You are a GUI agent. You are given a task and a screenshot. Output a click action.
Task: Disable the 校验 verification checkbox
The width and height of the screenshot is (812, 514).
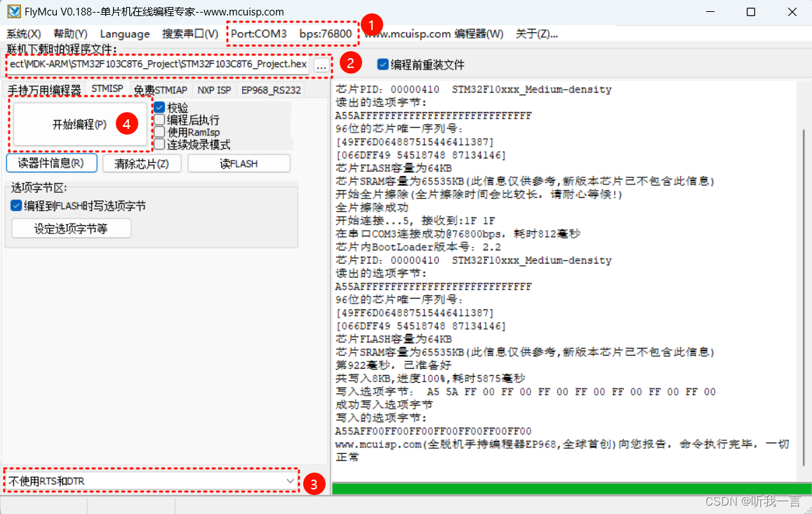pyautogui.click(x=159, y=107)
